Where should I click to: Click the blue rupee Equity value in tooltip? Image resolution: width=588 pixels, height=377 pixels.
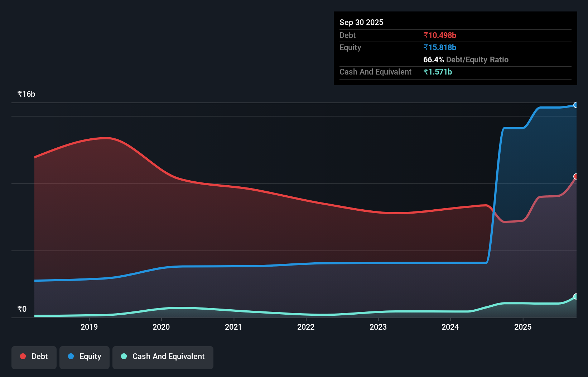coord(439,47)
